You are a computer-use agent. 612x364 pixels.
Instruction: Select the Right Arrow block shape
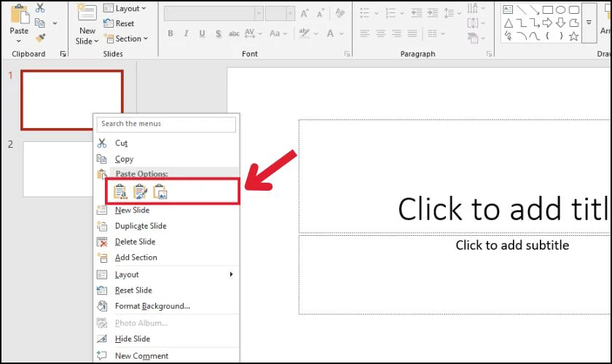(x=548, y=23)
